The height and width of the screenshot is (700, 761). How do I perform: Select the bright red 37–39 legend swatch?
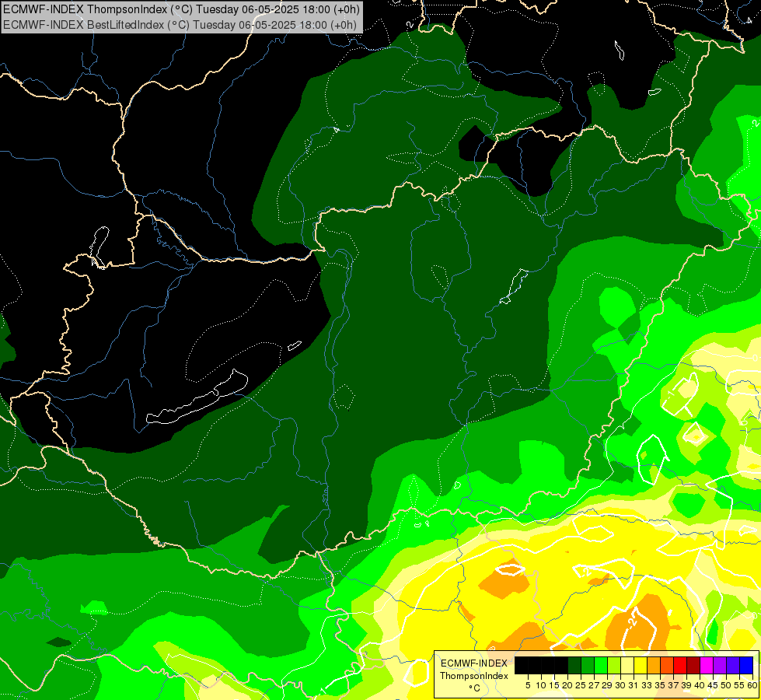pyautogui.click(x=680, y=665)
